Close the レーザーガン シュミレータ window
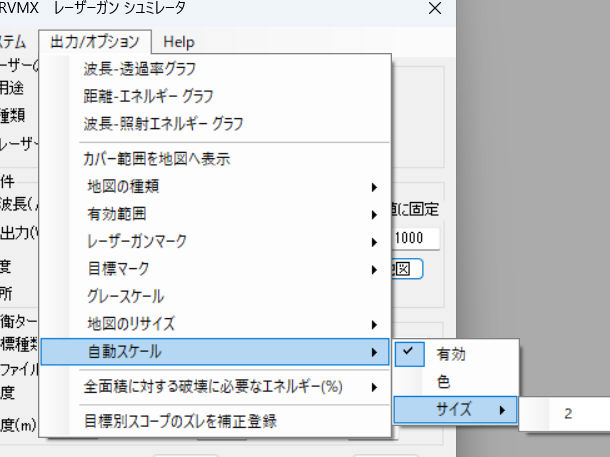The height and width of the screenshot is (457, 610). coord(433,9)
